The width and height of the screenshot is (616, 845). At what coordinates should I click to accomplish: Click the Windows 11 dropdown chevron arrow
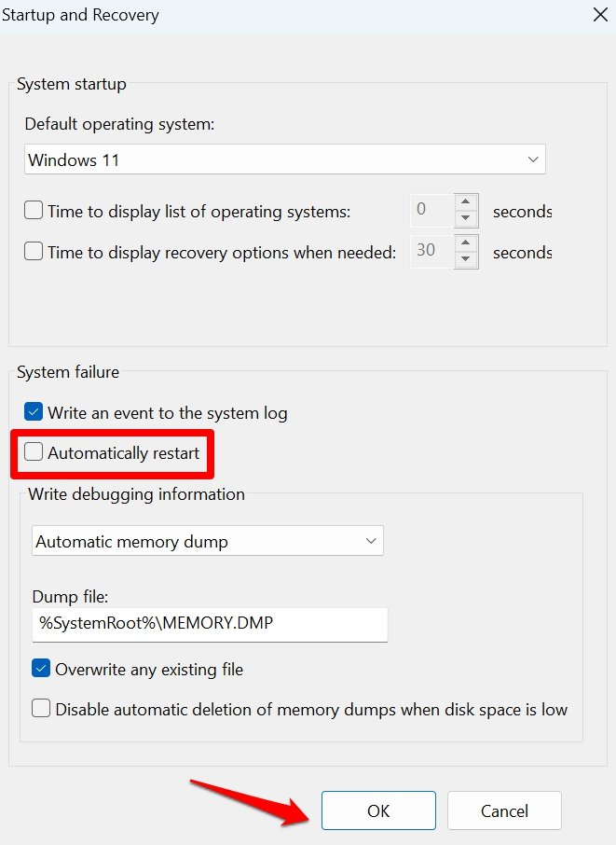point(533,159)
